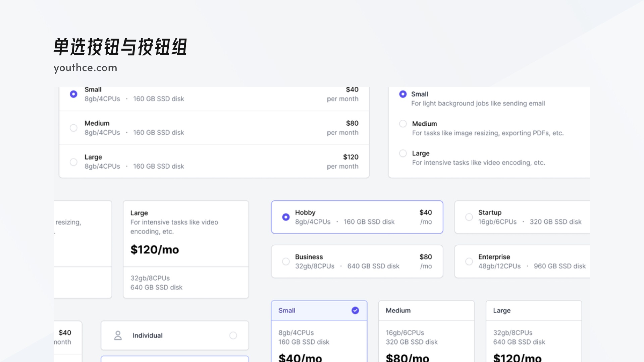
Task: Select the Business $80 plan radio button
Action: tap(286, 261)
